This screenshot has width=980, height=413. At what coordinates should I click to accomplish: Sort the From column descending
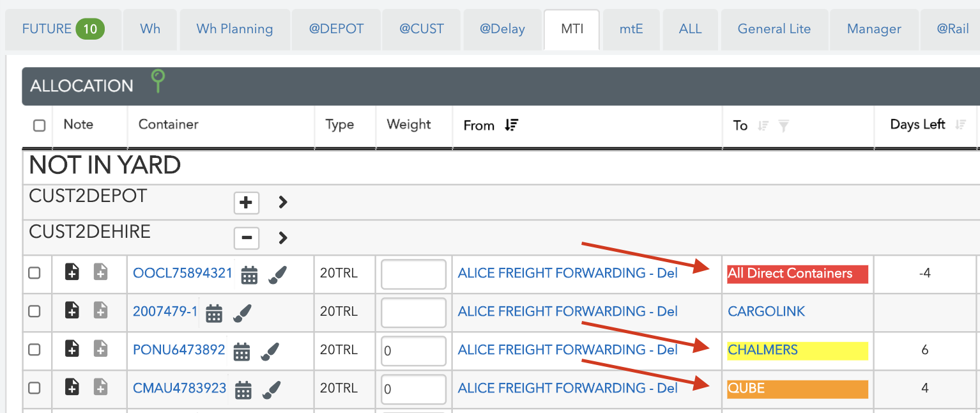point(510,125)
